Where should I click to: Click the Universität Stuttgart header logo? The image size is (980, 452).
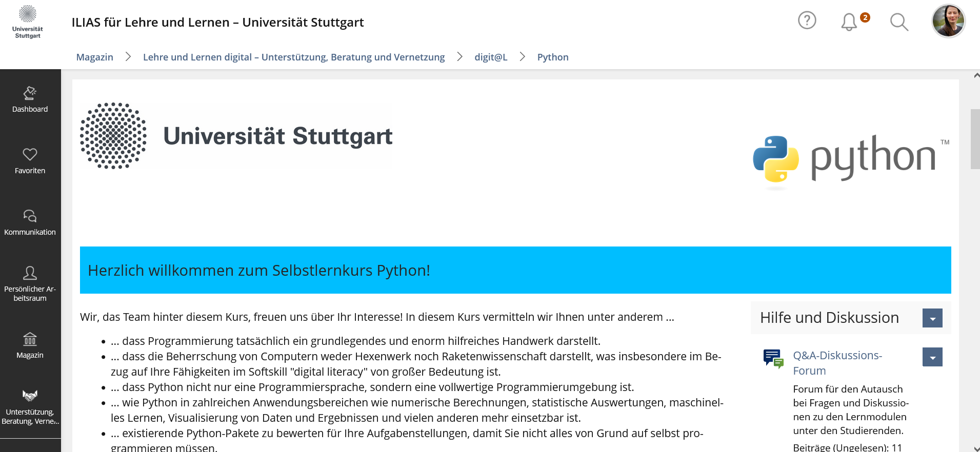tap(28, 22)
